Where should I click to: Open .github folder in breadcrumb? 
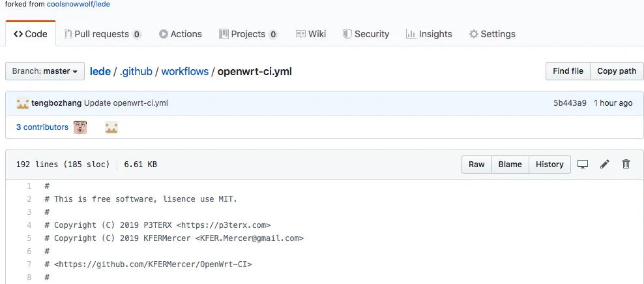(136, 71)
